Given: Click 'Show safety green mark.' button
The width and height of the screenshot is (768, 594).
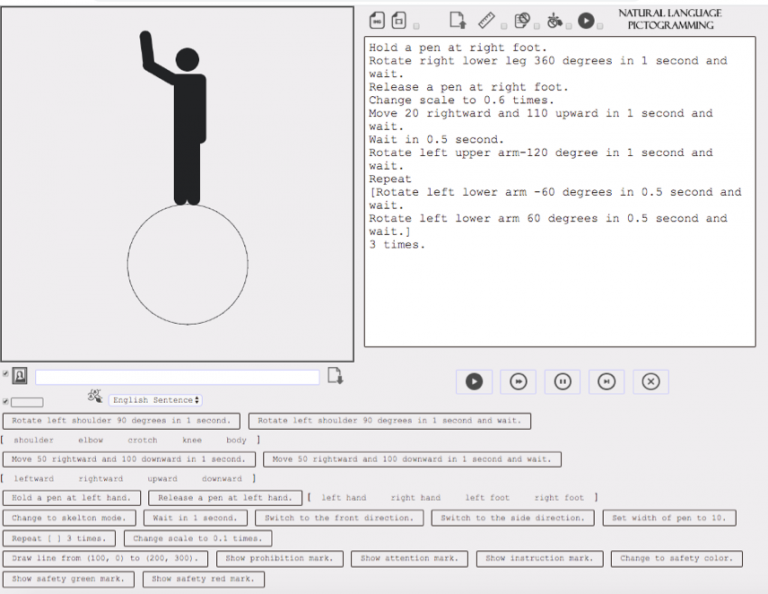Looking at the screenshot, I should (x=68, y=579).
